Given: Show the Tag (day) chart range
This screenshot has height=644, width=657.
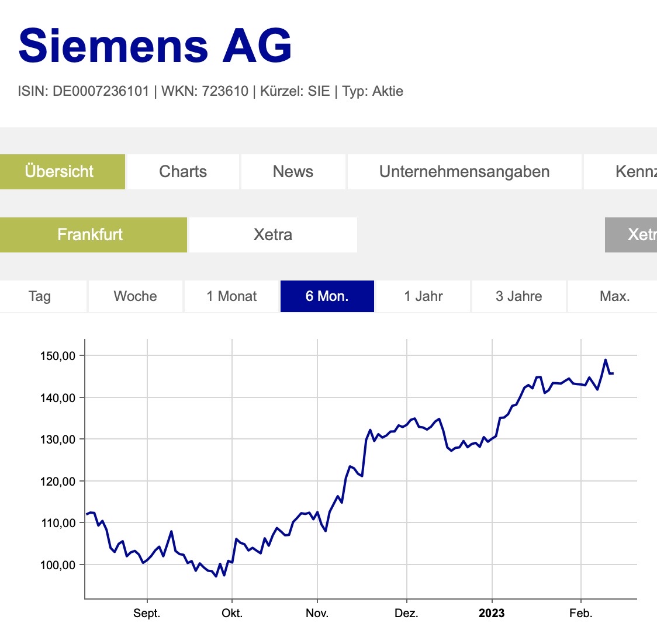Looking at the screenshot, I should point(40,296).
